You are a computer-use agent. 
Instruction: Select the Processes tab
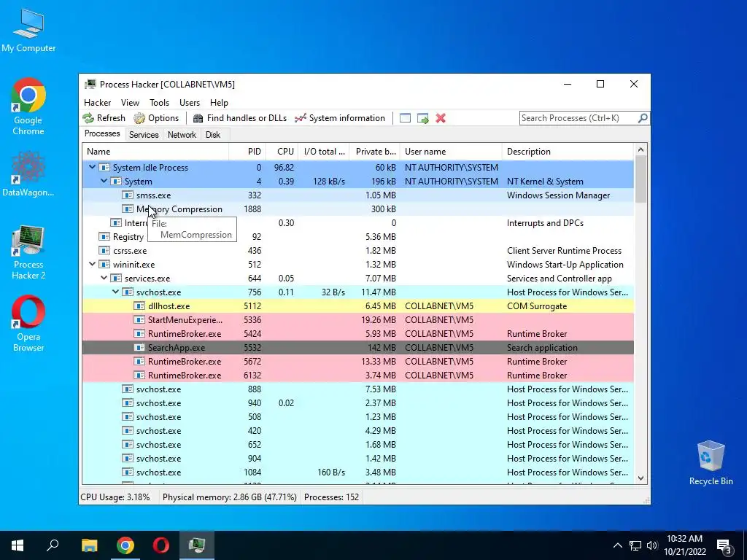coord(102,134)
